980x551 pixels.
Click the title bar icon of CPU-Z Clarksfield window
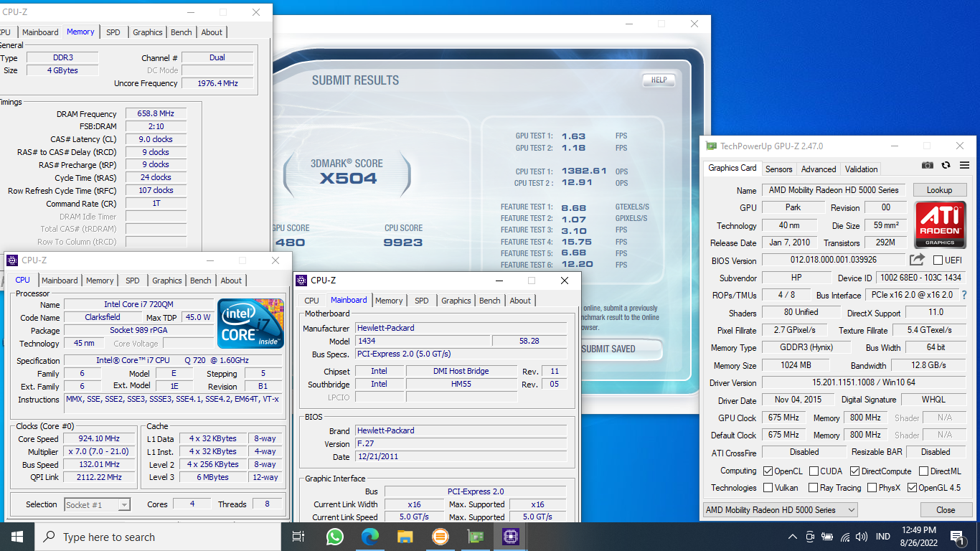[x=12, y=260]
